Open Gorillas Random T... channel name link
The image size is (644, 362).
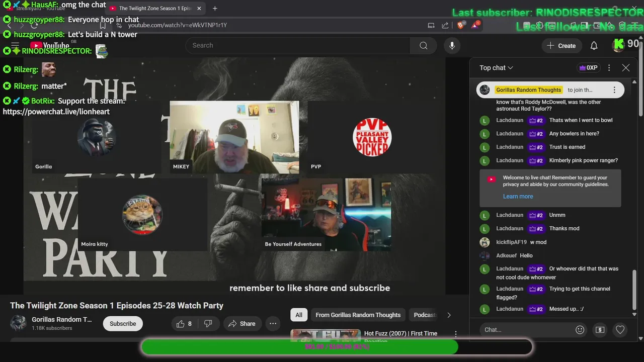(x=62, y=319)
